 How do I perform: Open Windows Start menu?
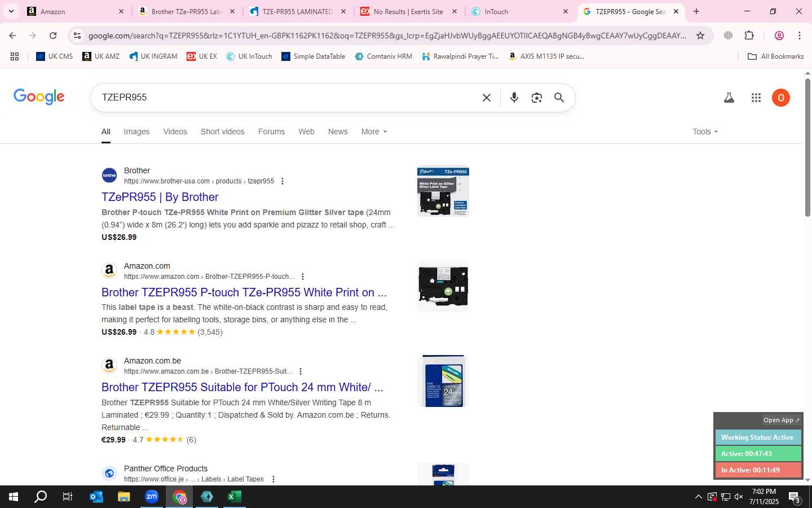click(14, 497)
